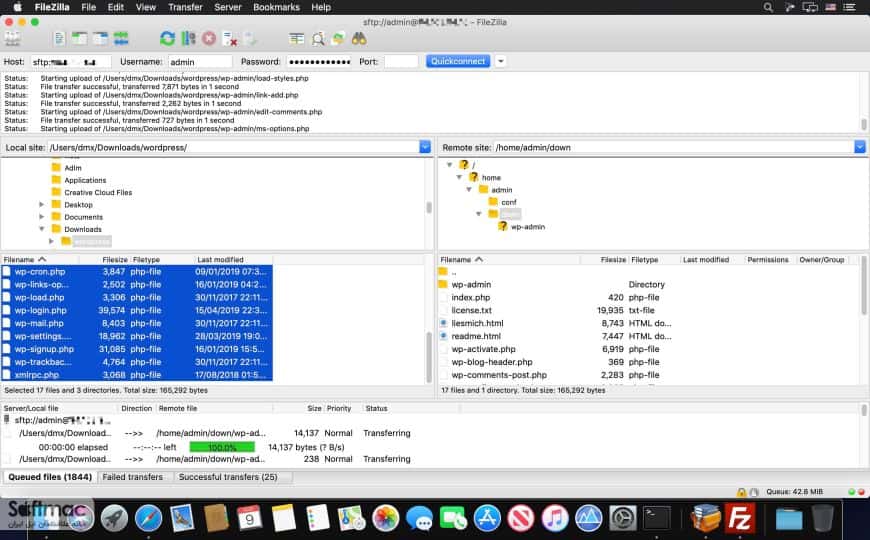Click the FileZilla icon in the Dock
This screenshot has height=540, width=870.
click(x=740, y=518)
